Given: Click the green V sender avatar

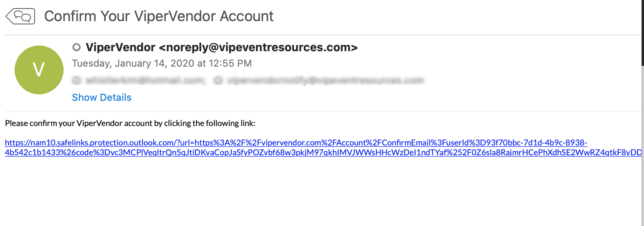Looking at the screenshot, I should point(39,70).
